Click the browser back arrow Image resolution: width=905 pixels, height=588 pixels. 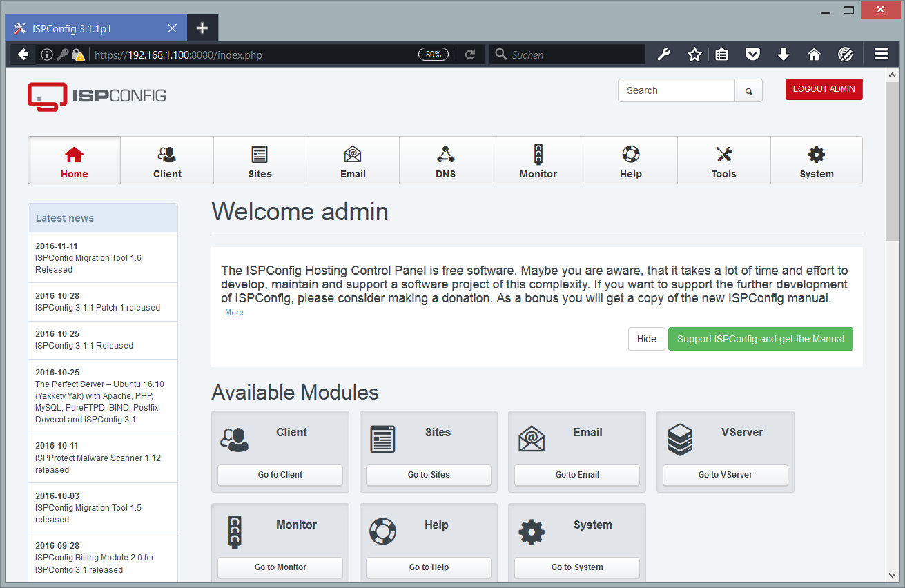(23, 55)
